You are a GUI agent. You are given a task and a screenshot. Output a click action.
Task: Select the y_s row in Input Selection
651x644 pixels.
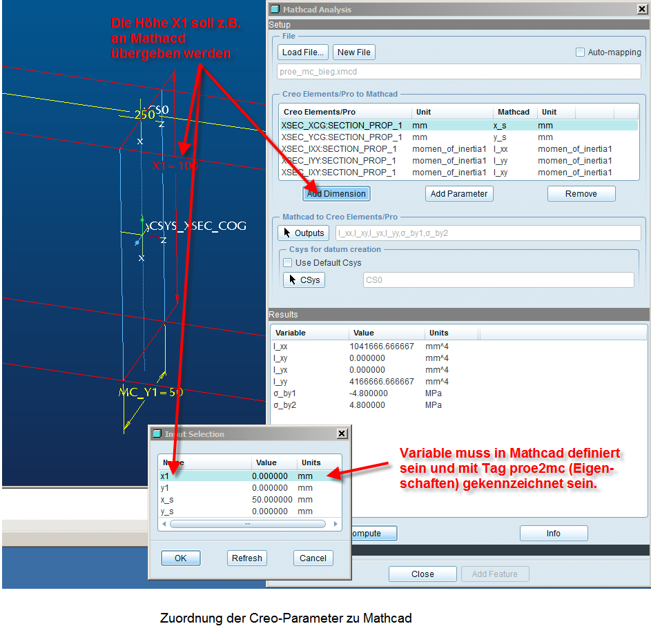tap(250, 511)
